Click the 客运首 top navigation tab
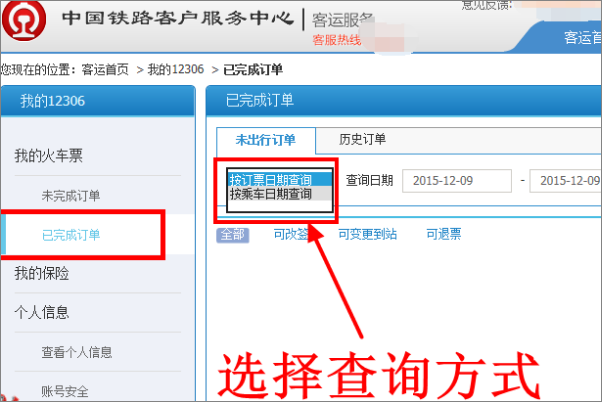This screenshot has width=602, height=402. (582, 38)
